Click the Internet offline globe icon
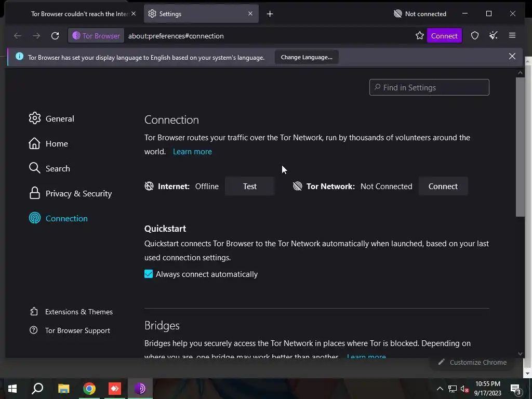 [x=149, y=186]
